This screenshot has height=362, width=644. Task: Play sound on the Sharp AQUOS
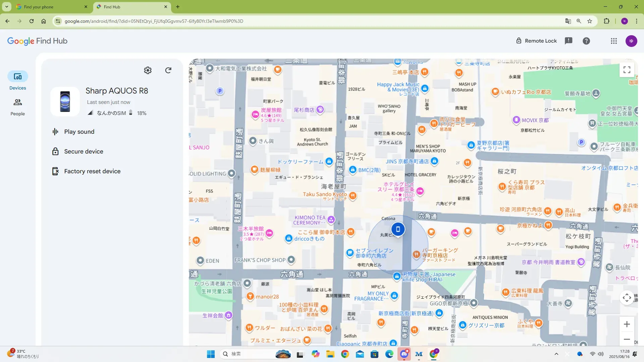click(79, 132)
